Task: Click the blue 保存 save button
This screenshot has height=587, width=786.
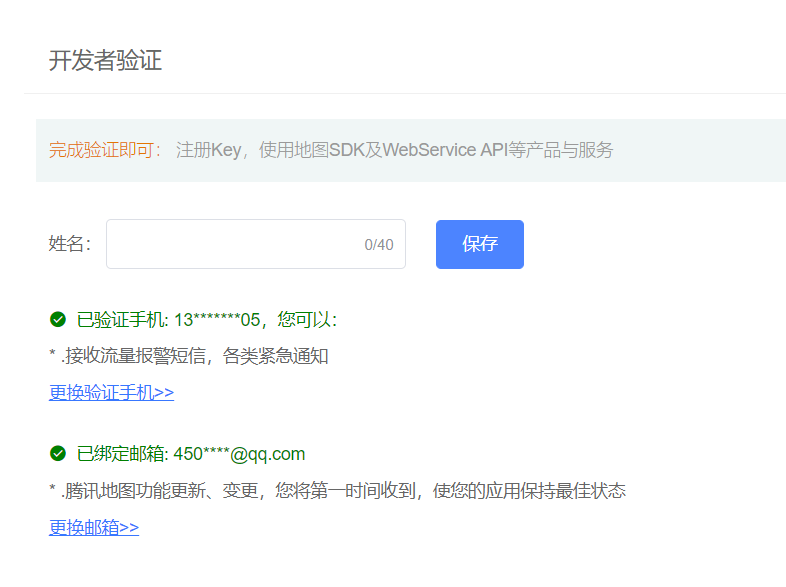Action: (x=480, y=244)
